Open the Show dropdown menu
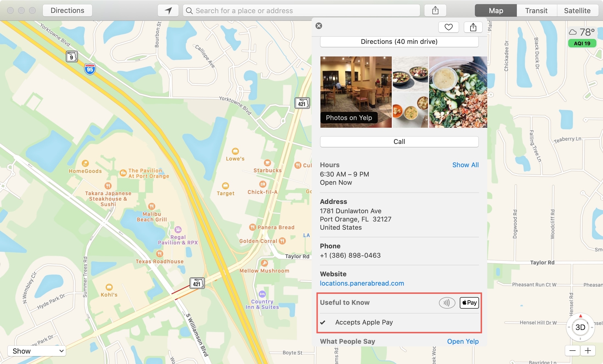The width and height of the screenshot is (603, 364). pyautogui.click(x=37, y=351)
